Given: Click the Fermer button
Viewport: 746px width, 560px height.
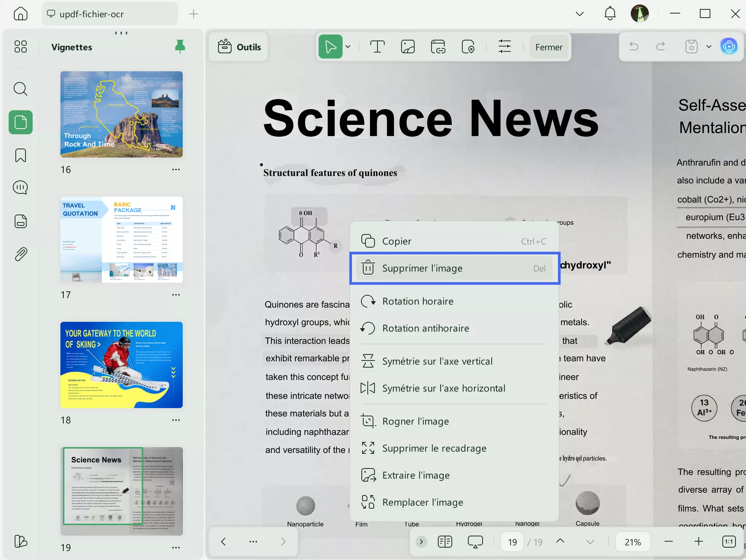Looking at the screenshot, I should (549, 47).
